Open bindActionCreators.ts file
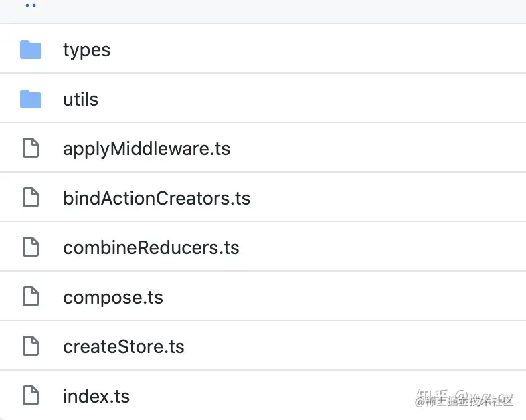This screenshot has width=526, height=420. tap(156, 198)
